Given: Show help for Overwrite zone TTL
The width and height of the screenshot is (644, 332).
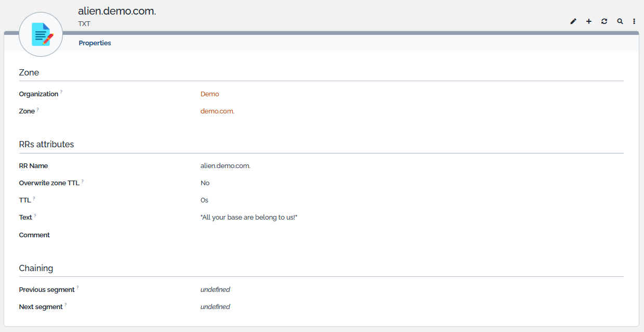Looking at the screenshot, I should click(83, 181).
